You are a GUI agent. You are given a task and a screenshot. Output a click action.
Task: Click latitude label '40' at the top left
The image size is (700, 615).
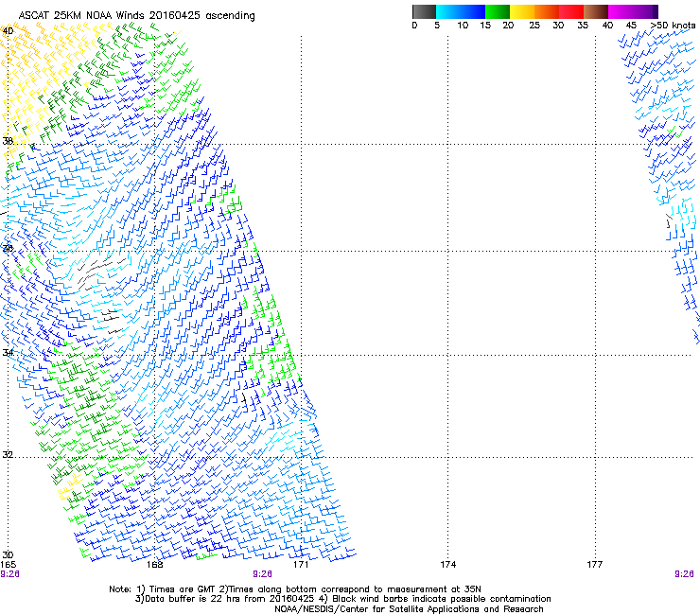[x=8, y=31]
